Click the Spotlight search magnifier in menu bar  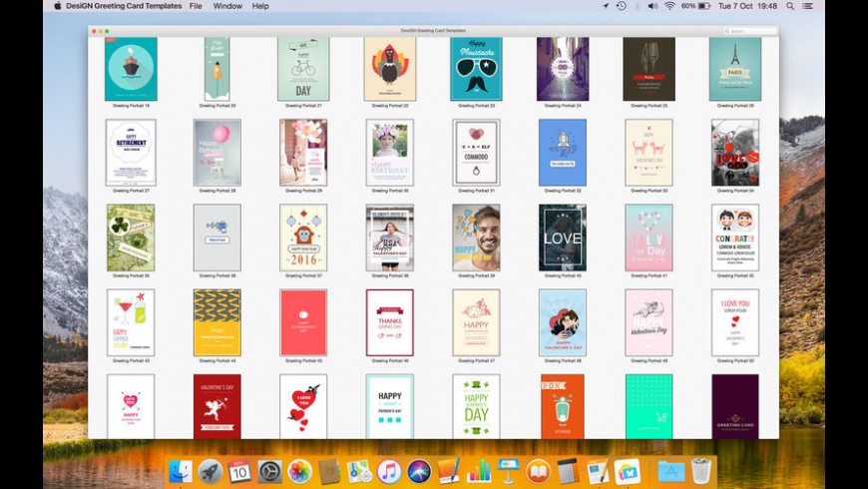click(x=790, y=6)
